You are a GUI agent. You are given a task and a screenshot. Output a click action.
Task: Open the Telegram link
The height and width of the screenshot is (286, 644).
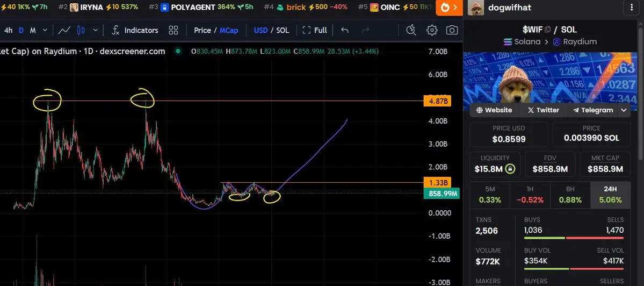click(593, 110)
